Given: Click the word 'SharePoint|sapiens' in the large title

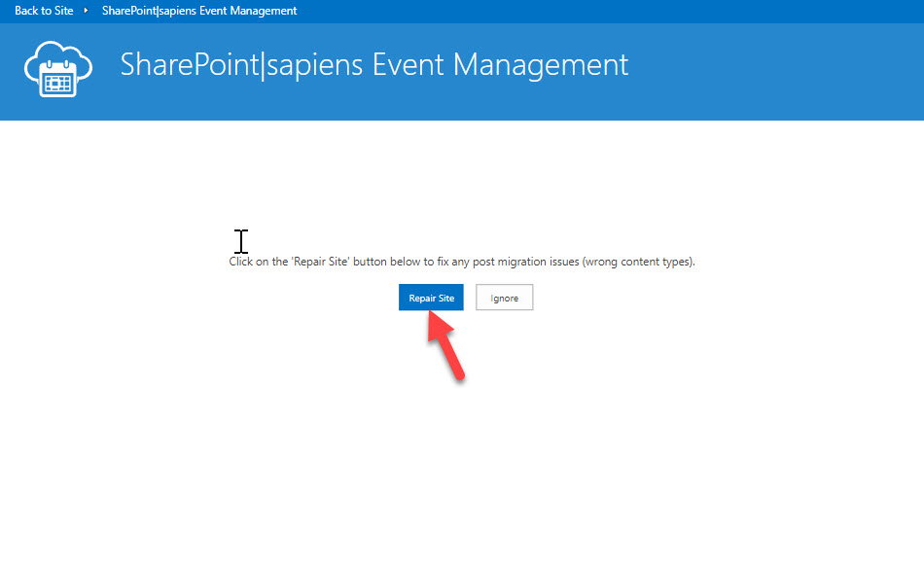Looking at the screenshot, I should click(241, 65).
